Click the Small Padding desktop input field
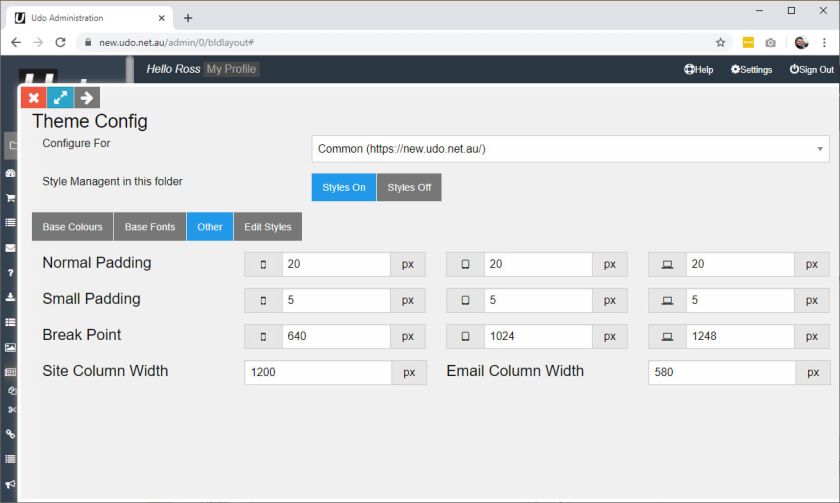This screenshot has width=840, height=503. tap(740, 300)
